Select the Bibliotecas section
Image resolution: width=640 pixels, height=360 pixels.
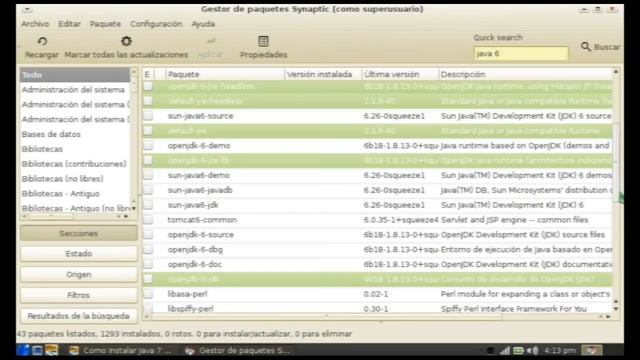[x=75, y=149]
